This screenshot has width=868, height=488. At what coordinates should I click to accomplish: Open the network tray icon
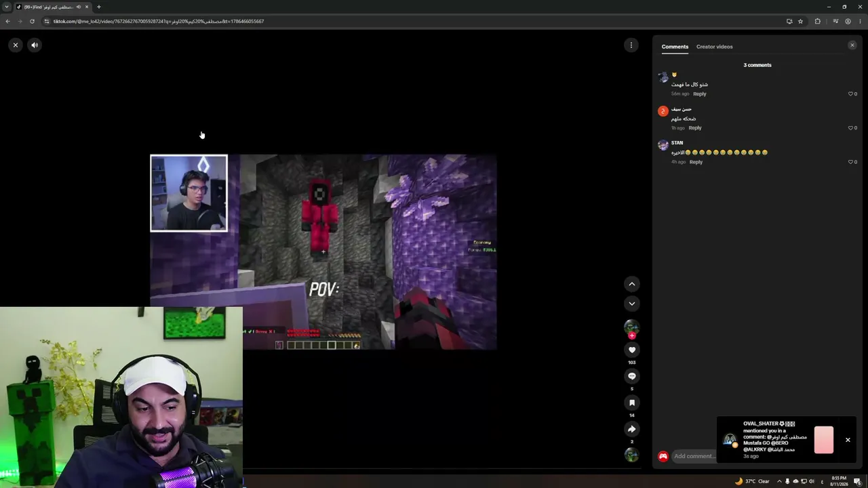coord(804,481)
